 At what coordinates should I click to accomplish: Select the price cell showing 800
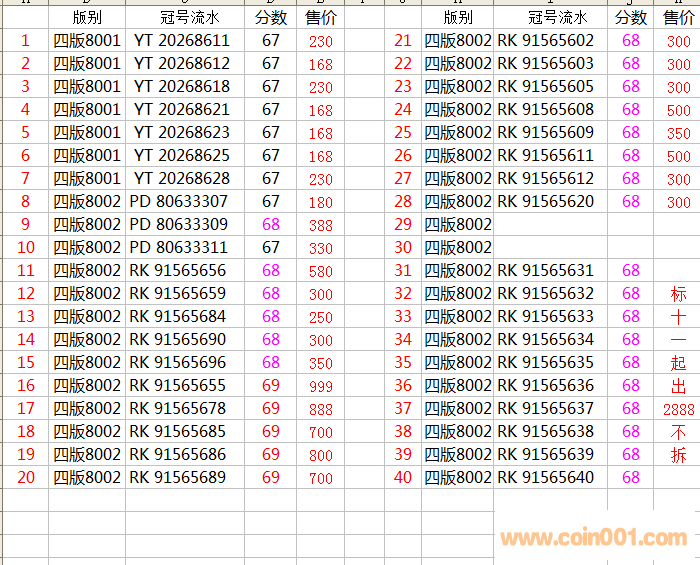point(320,455)
